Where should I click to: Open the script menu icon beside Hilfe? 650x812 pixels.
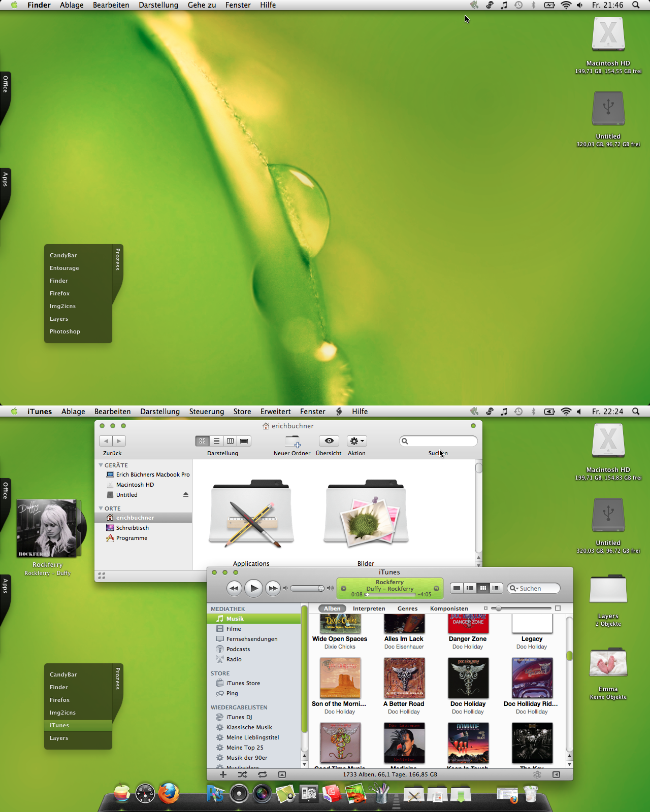(x=339, y=412)
